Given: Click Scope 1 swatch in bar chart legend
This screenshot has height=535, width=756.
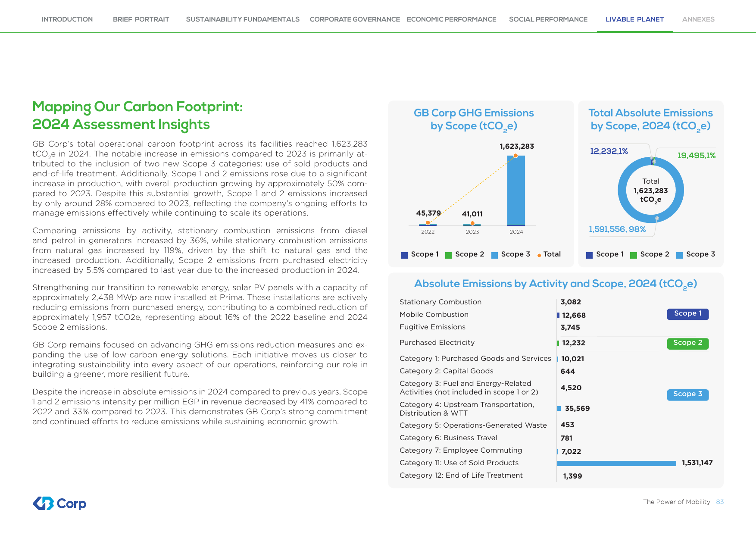Looking at the screenshot, I should point(404,255).
